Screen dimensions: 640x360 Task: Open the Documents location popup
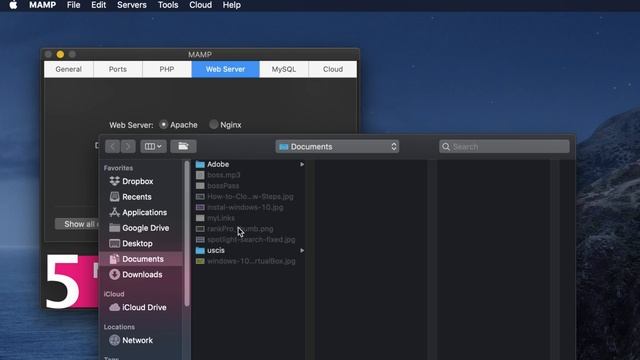pos(337,147)
